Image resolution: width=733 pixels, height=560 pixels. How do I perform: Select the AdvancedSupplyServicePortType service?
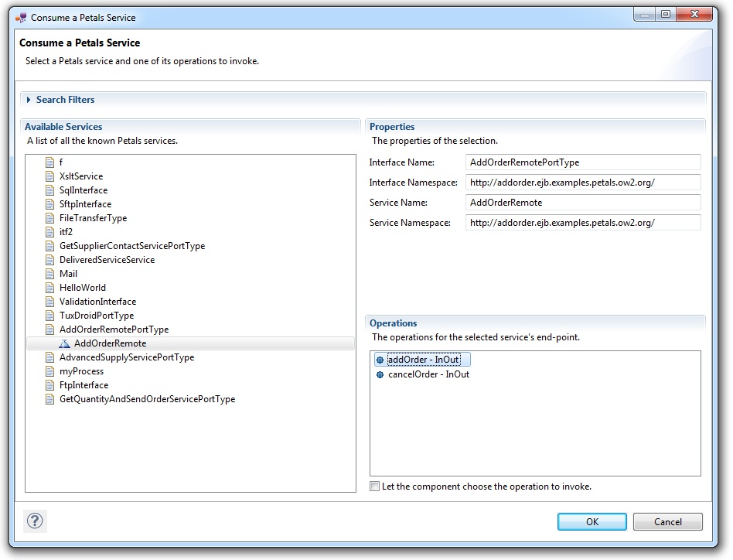pyautogui.click(x=126, y=357)
